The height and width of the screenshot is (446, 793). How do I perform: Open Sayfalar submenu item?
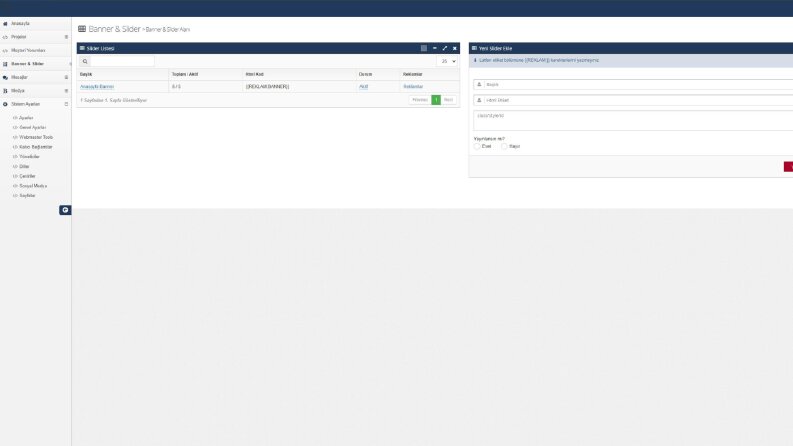point(27,196)
